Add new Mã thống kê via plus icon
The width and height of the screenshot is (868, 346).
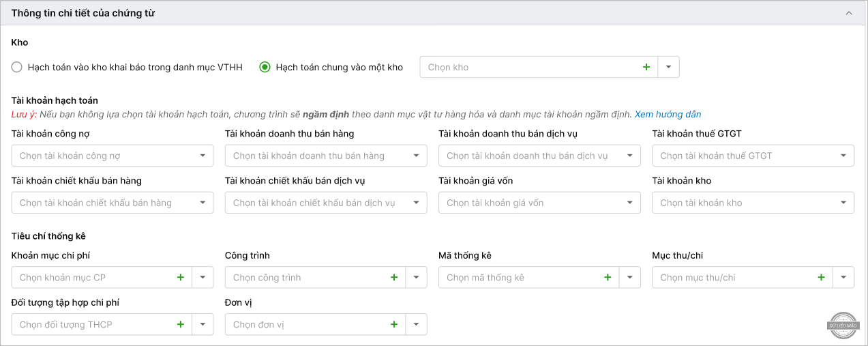click(608, 277)
